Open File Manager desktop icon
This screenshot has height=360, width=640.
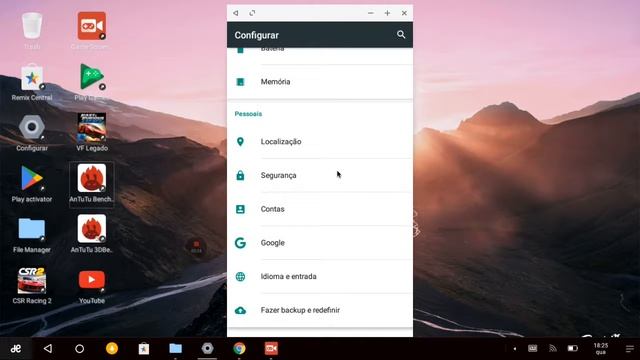tap(32, 235)
